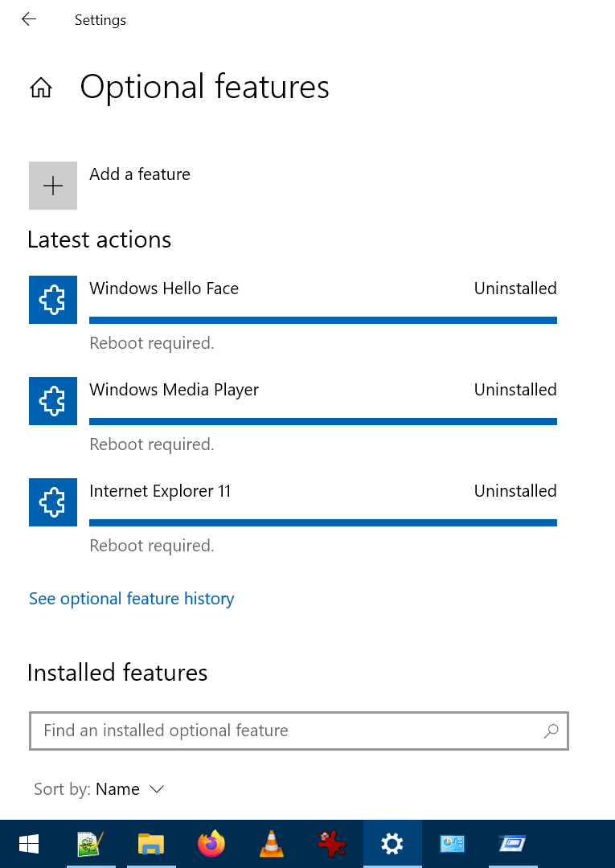This screenshot has width=615, height=868.
Task: Open the command window app on the taskbar
Action: [512, 844]
